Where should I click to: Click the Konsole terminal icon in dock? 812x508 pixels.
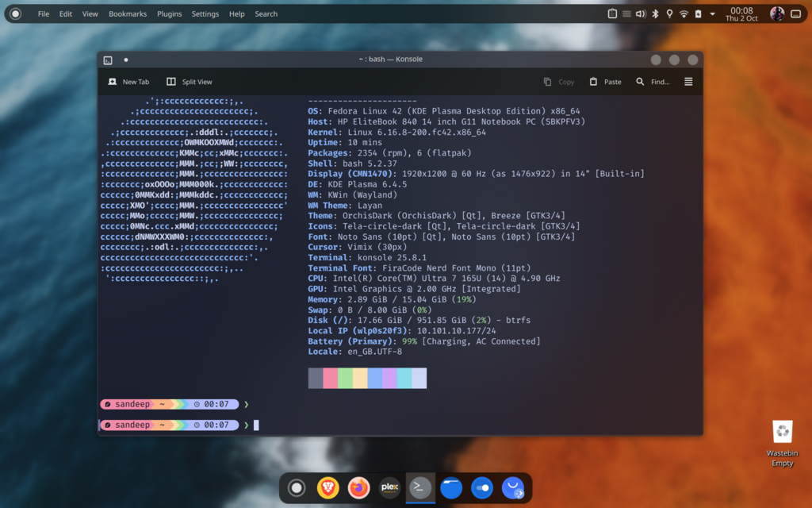[x=420, y=488]
